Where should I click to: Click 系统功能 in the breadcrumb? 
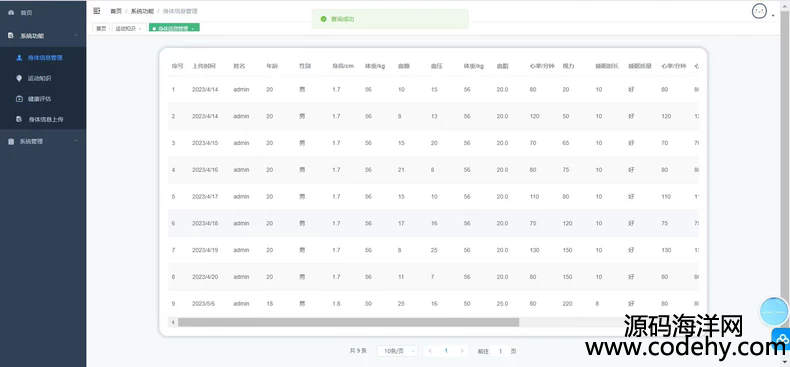(x=142, y=11)
